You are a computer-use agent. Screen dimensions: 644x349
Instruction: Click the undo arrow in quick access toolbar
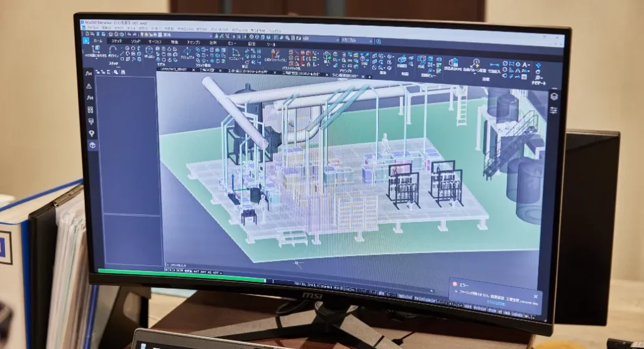point(130,35)
